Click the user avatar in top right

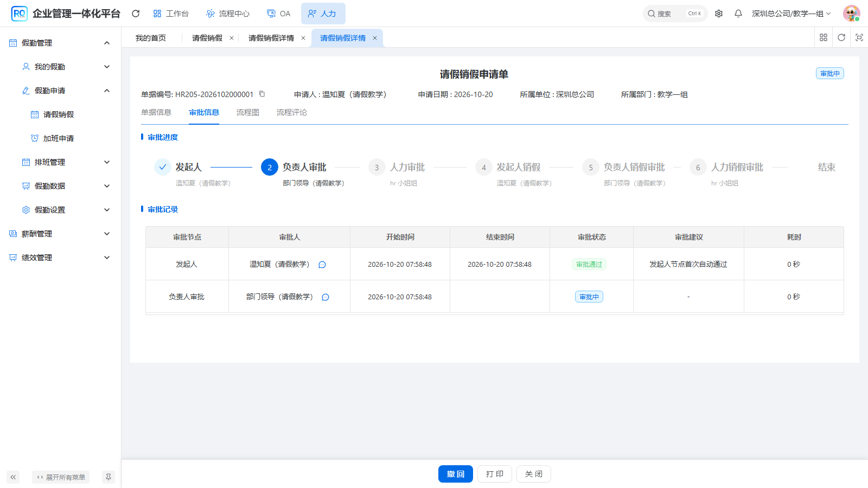[852, 14]
